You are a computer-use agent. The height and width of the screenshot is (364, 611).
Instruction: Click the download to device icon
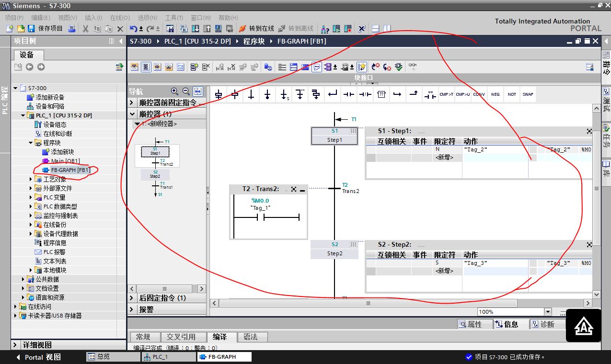point(196,29)
